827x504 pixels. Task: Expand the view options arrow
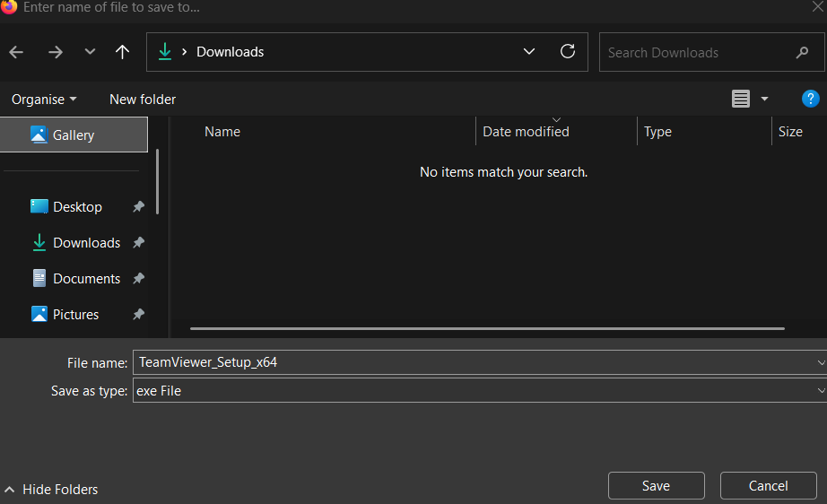(764, 99)
